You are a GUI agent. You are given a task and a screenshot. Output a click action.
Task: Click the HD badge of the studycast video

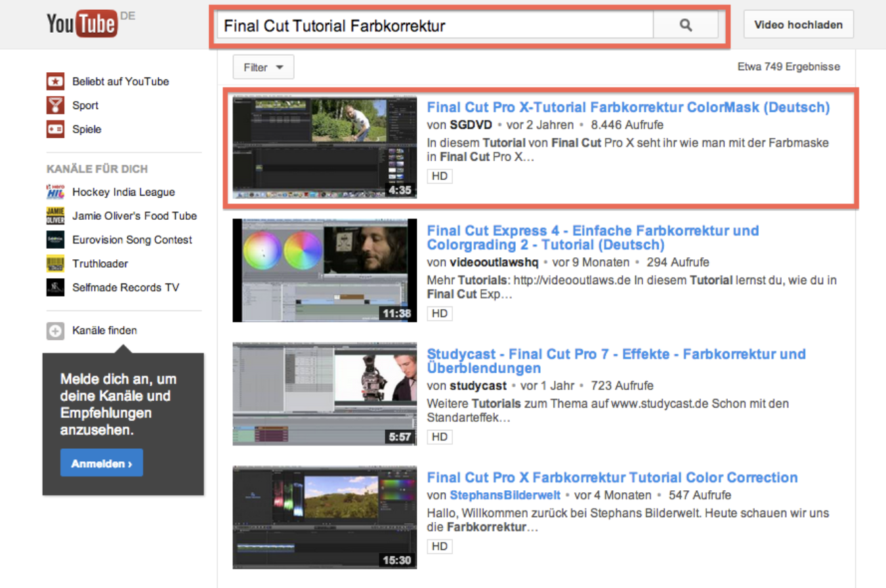[x=440, y=436]
